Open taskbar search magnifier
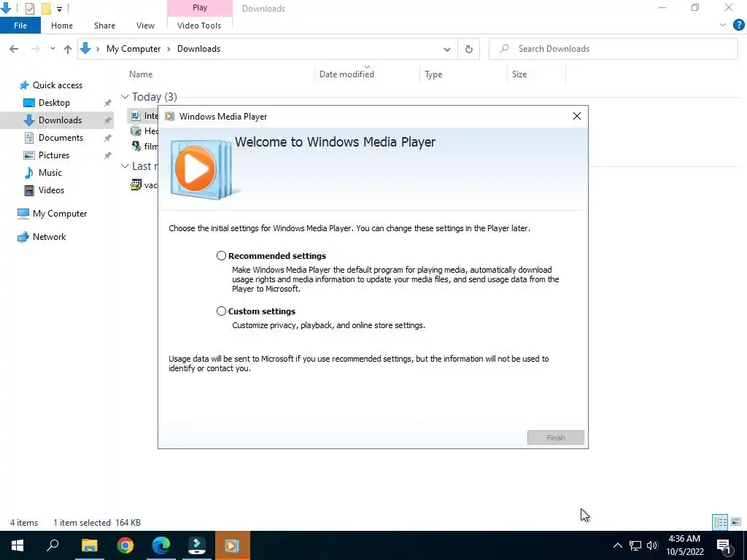 (x=53, y=545)
